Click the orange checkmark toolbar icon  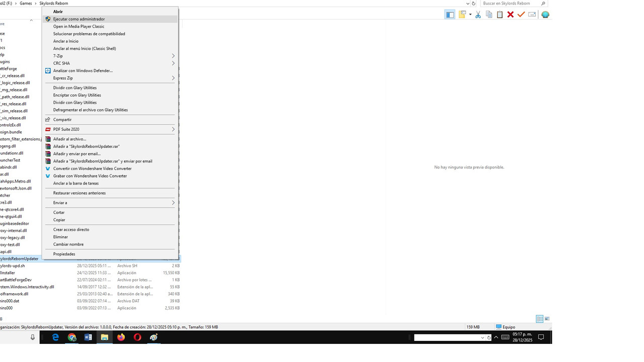tap(521, 15)
